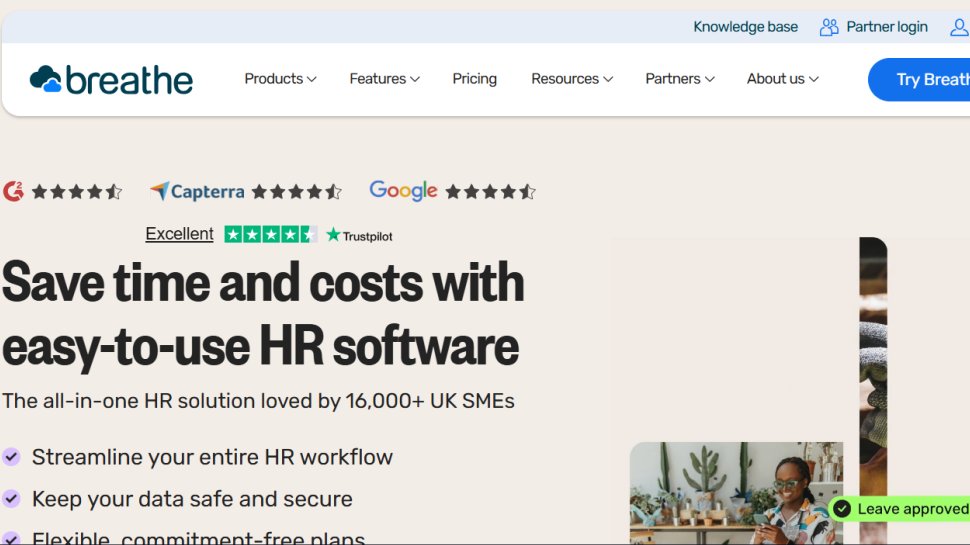Open the Knowledge base link
The height and width of the screenshot is (545, 970).
coord(745,27)
